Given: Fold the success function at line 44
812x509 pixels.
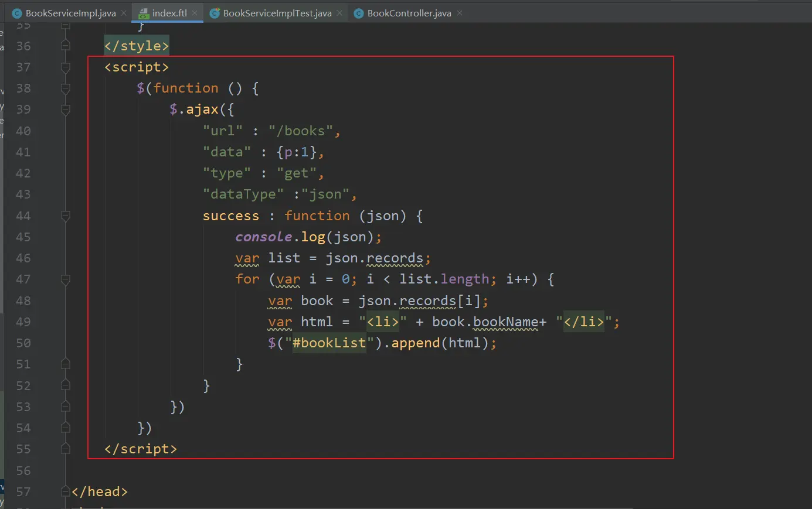Looking at the screenshot, I should click(66, 216).
